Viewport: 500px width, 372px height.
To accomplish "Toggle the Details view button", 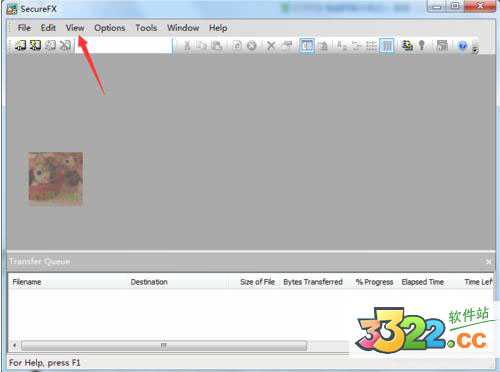I will tap(387, 45).
